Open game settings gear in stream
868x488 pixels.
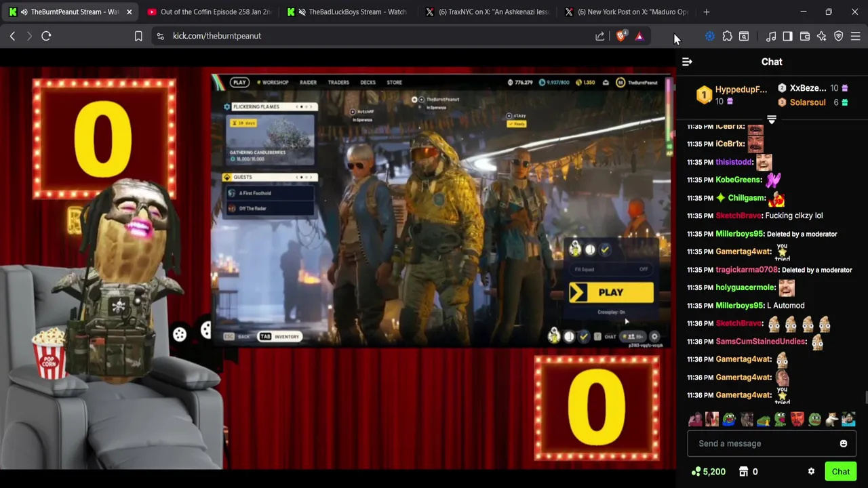click(x=654, y=336)
